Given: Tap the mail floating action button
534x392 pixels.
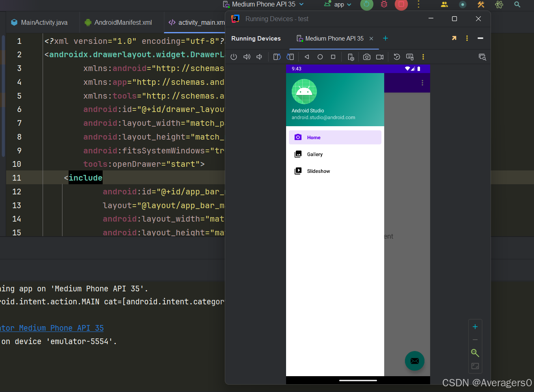Looking at the screenshot, I should point(415,361).
